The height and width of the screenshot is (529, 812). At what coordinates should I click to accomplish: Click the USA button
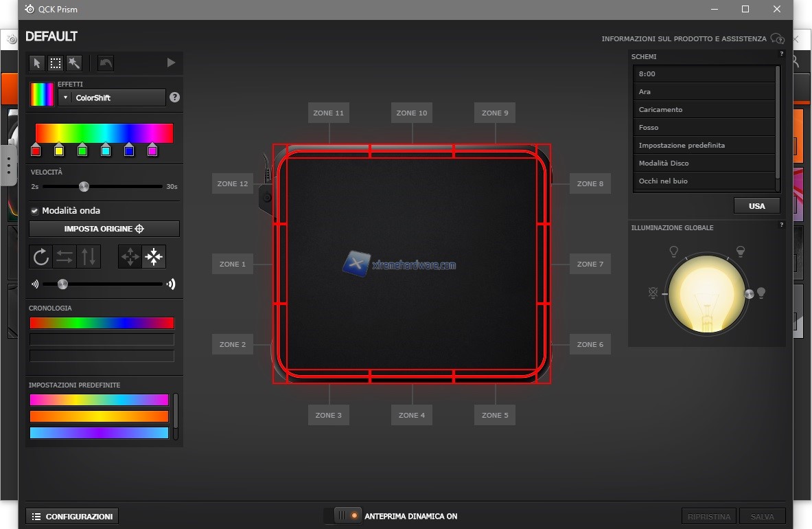[x=756, y=206]
